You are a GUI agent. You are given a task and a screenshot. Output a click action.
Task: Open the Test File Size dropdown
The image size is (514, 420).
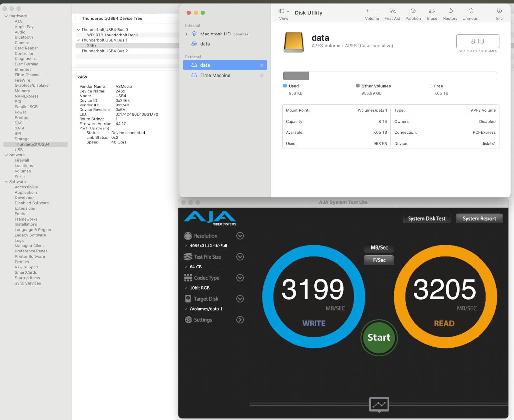click(240, 257)
